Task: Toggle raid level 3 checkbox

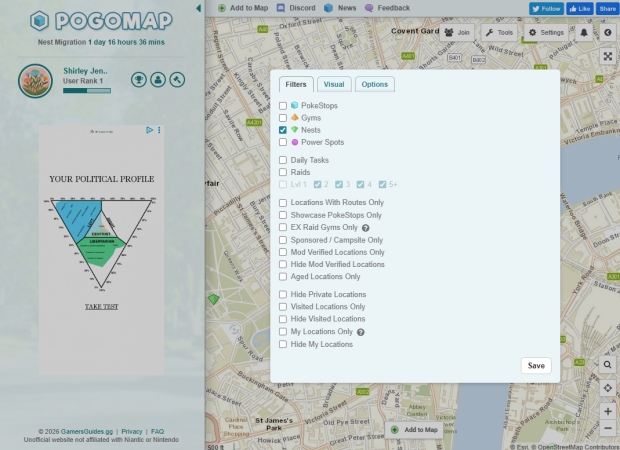Action: click(x=339, y=184)
